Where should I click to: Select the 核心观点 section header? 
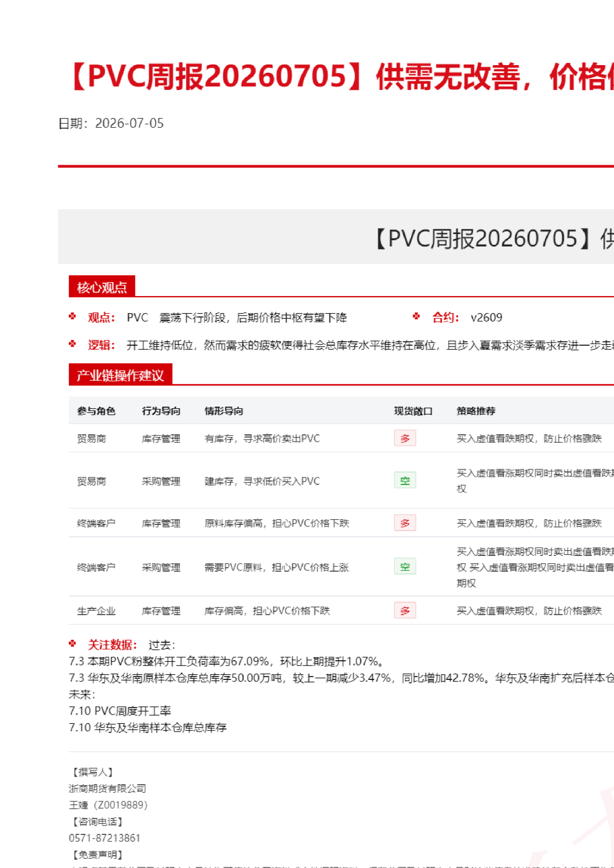[x=102, y=287]
